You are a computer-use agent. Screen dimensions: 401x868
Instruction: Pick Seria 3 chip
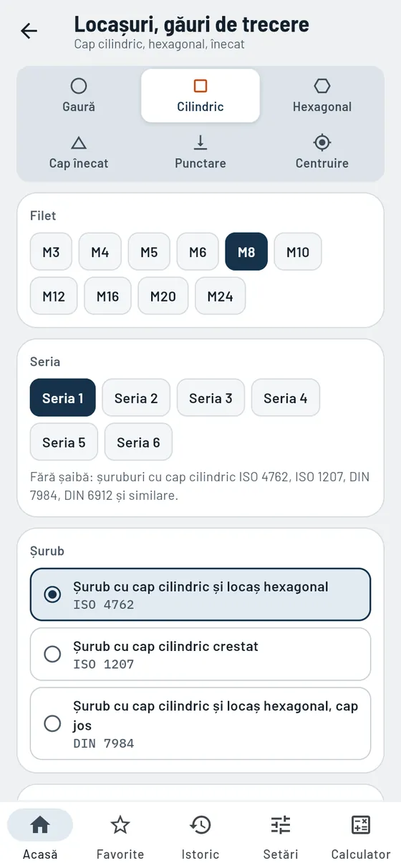coord(211,397)
